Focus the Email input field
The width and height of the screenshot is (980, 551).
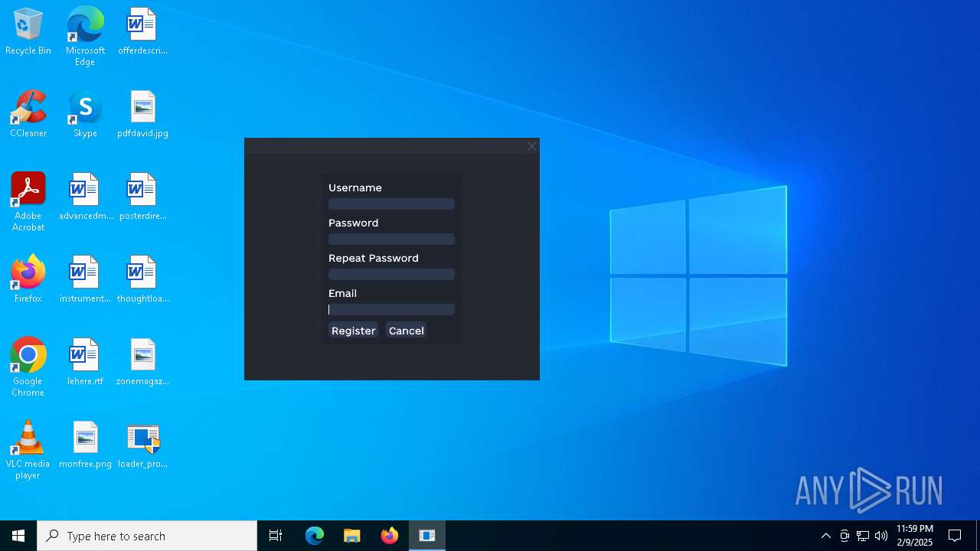tap(391, 309)
